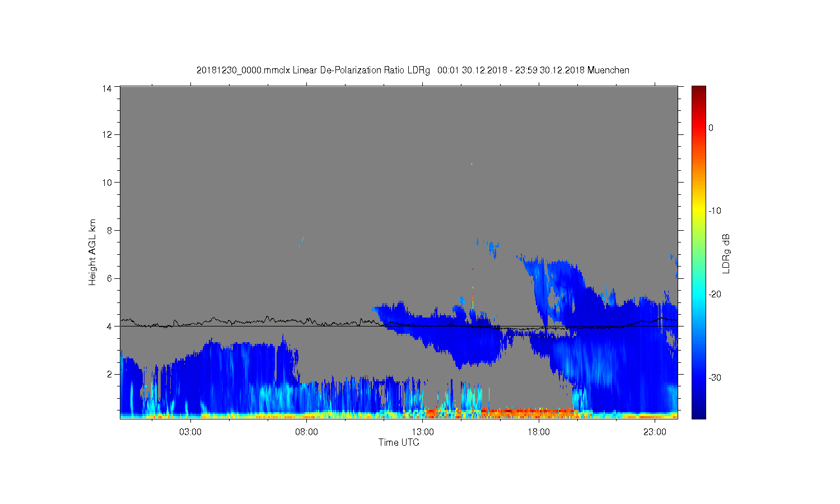Click the 03:00 time tick label
Image resolution: width=840 pixels, height=504 pixels.
[x=190, y=432]
